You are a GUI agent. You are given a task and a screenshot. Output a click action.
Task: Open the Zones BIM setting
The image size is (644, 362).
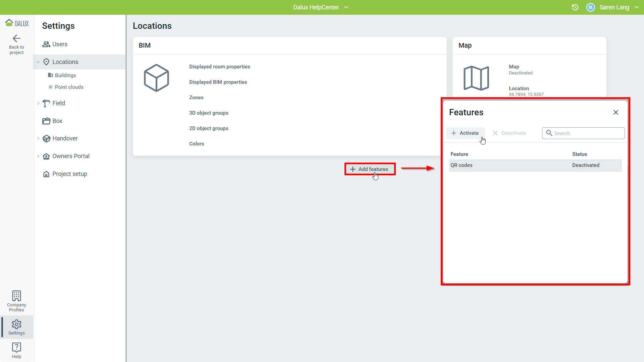pyautogui.click(x=196, y=98)
